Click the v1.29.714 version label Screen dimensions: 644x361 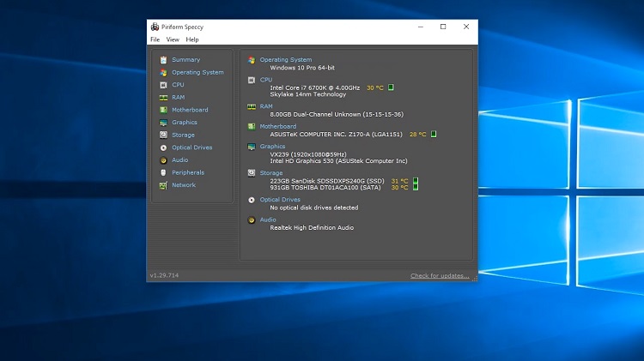(x=164, y=275)
